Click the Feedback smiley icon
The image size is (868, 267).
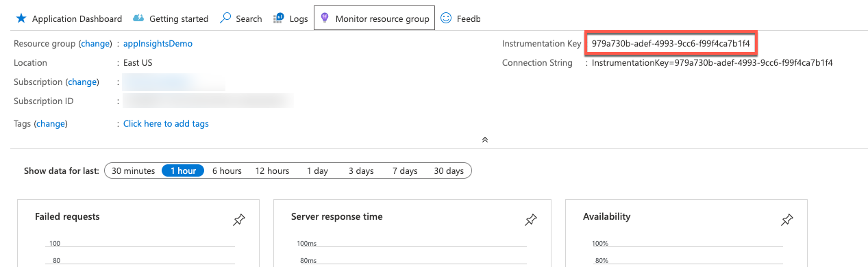coord(445,18)
